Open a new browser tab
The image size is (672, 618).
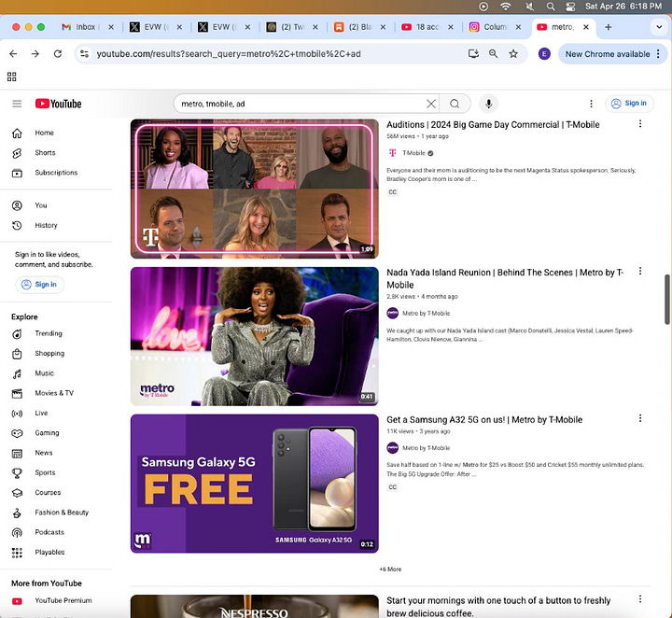coord(609,27)
